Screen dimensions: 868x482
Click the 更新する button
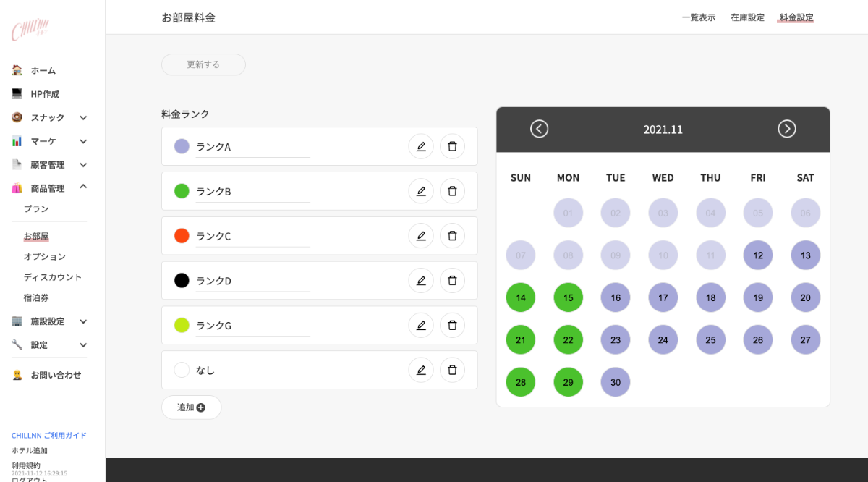203,64
